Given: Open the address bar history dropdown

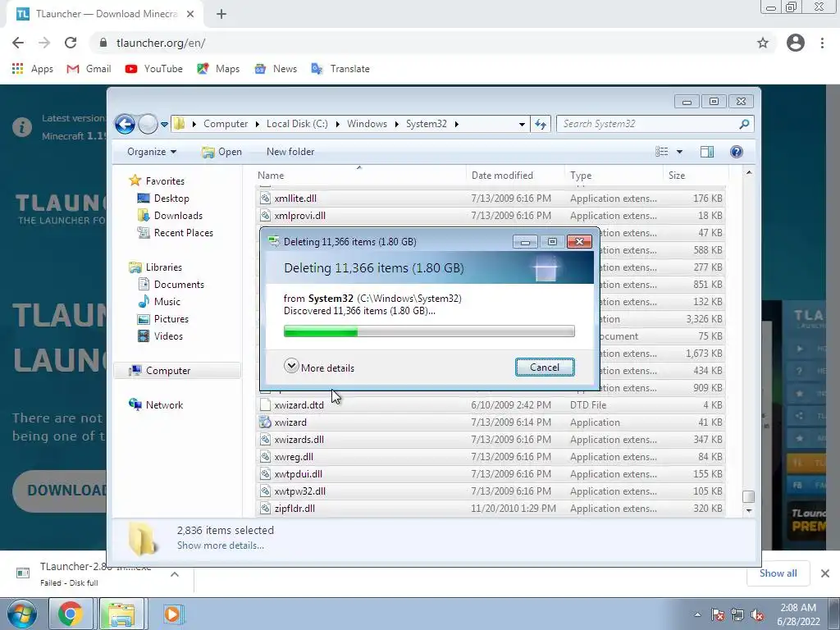Looking at the screenshot, I should pos(522,125).
